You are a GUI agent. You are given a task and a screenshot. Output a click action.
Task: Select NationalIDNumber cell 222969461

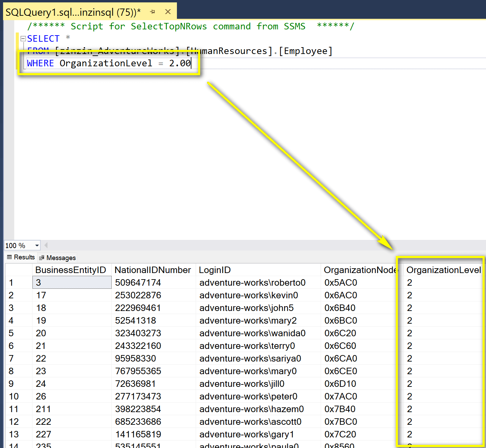click(x=153, y=308)
